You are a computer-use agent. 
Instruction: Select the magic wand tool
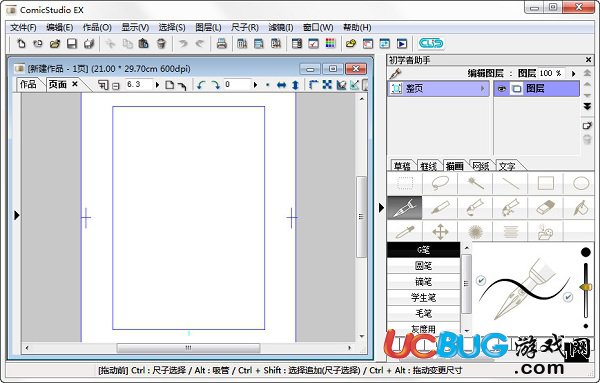tap(475, 183)
